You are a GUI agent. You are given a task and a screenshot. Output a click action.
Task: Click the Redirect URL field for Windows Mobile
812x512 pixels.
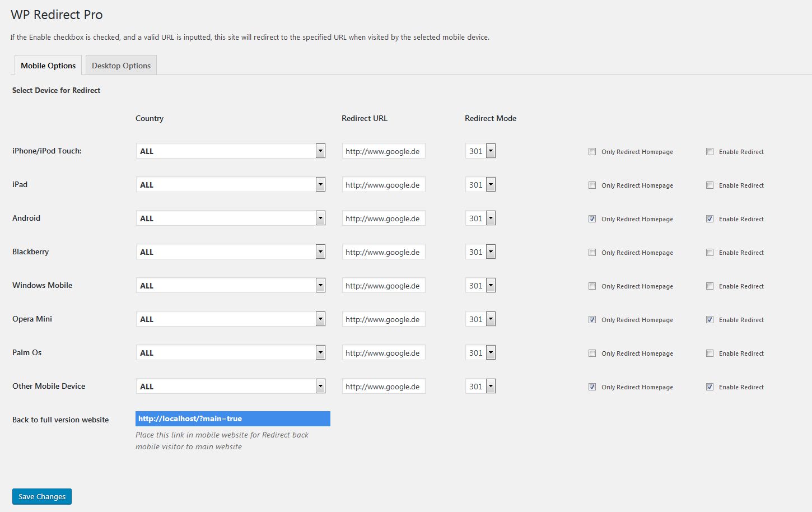pos(383,285)
